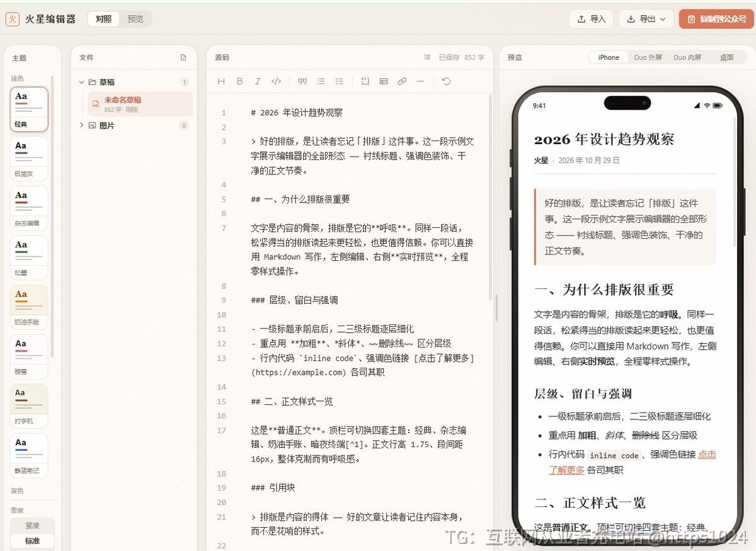Screen dimensions: 756x551
Task: Click the 草稿 folder icon
Action: pos(92,82)
